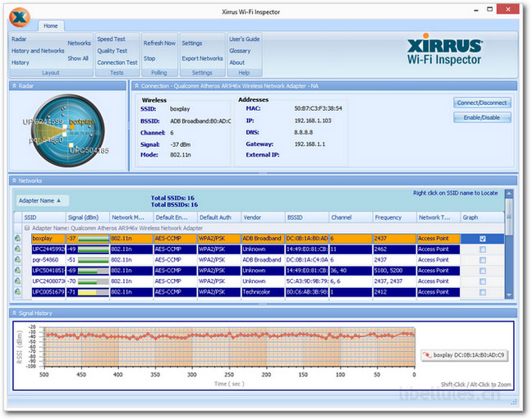Run the Quality Test

[x=112, y=51]
